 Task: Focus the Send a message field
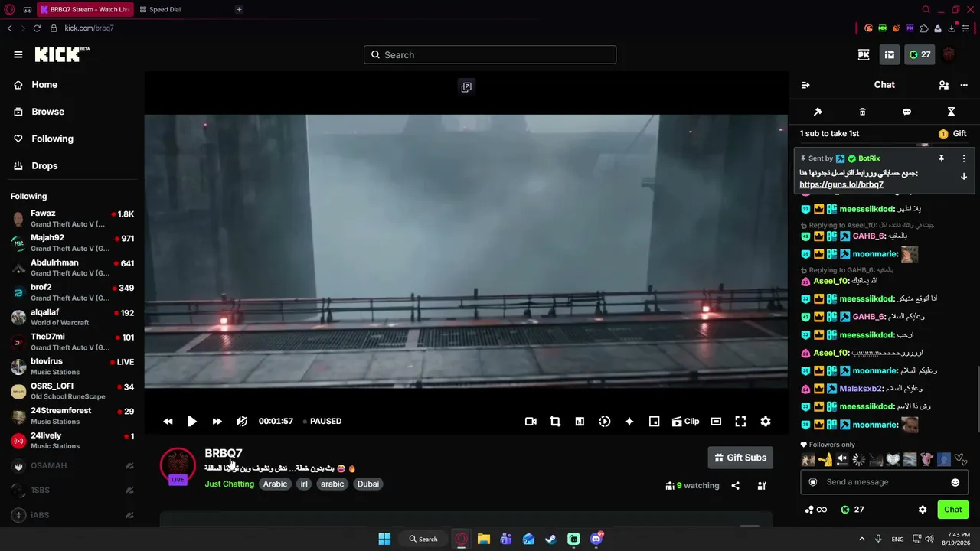click(x=884, y=482)
